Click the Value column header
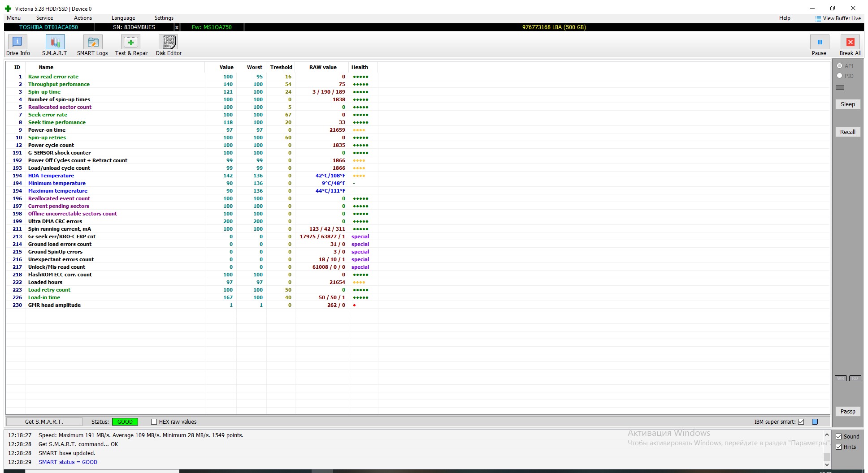The image size is (868, 473). [x=226, y=67]
